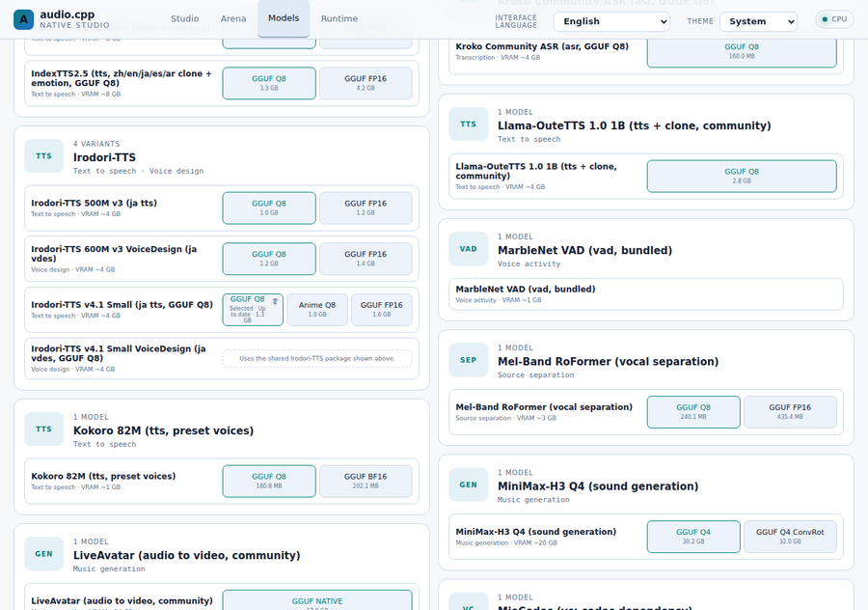Open the Interface Language dropdown
This screenshot has height=610, width=868.
point(611,21)
